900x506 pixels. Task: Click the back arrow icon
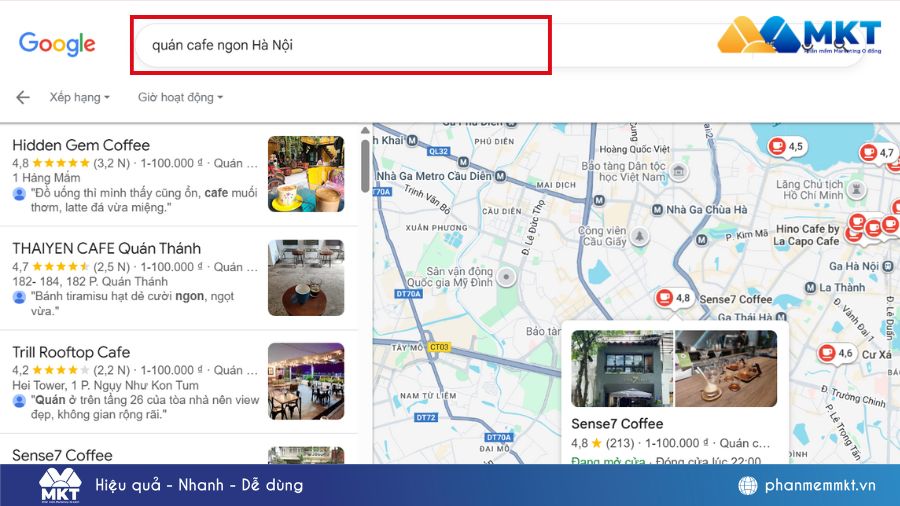[x=22, y=97]
